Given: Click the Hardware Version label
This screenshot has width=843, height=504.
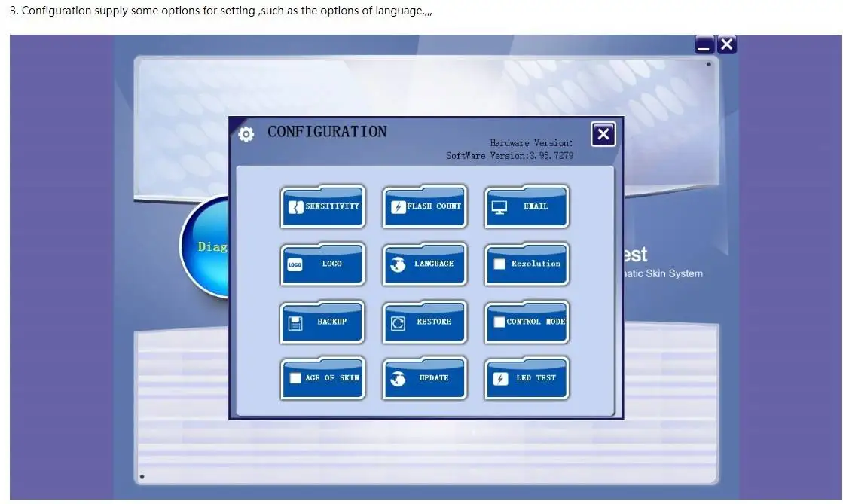Looking at the screenshot, I should coord(531,143).
